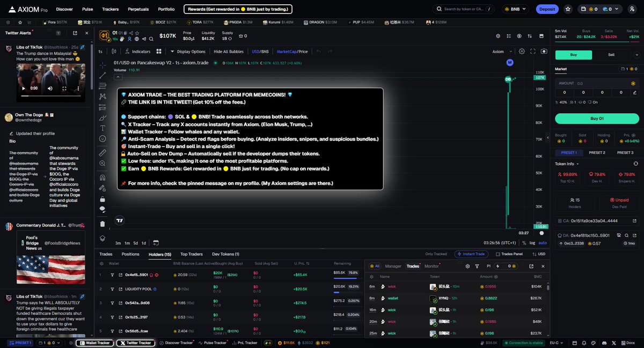
Task: Open the Axiom chart source dropdown
Action: tap(501, 51)
